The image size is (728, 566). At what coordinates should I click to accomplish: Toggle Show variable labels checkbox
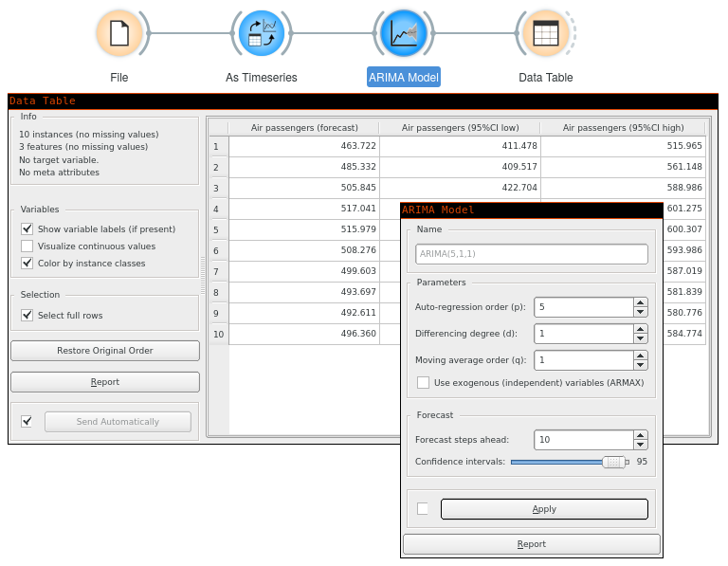click(x=27, y=229)
